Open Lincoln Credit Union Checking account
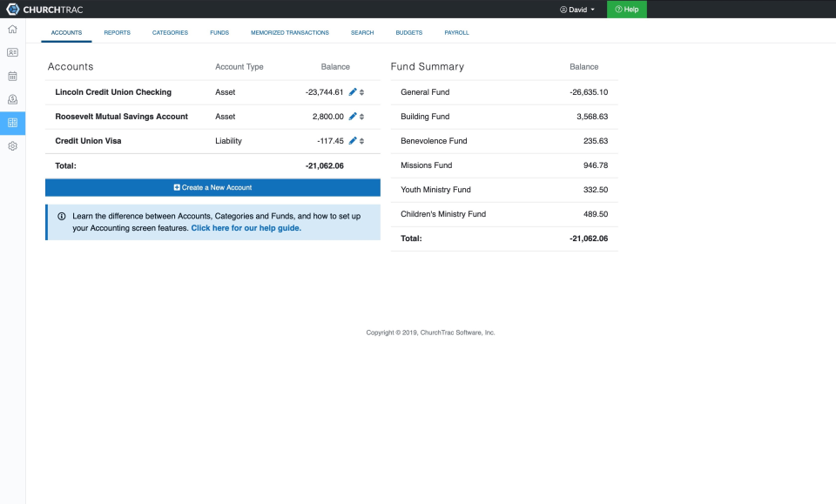 click(113, 92)
